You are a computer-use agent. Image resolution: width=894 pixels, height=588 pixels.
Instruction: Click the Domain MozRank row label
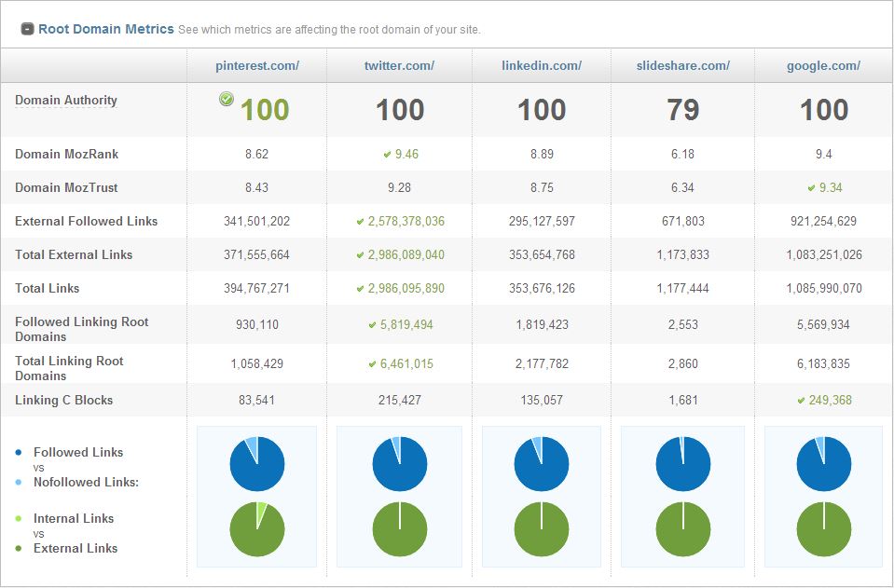pyautogui.click(x=67, y=154)
